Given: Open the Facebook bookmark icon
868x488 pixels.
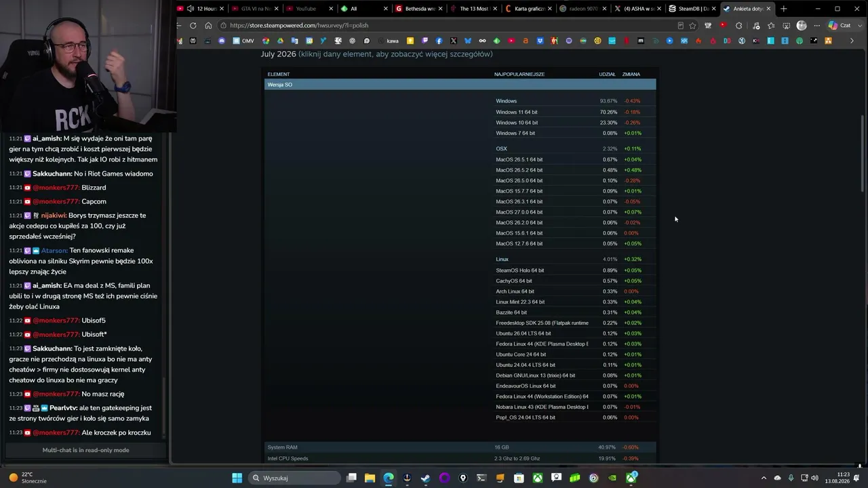Looking at the screenshot, I should tap(439, 41).
